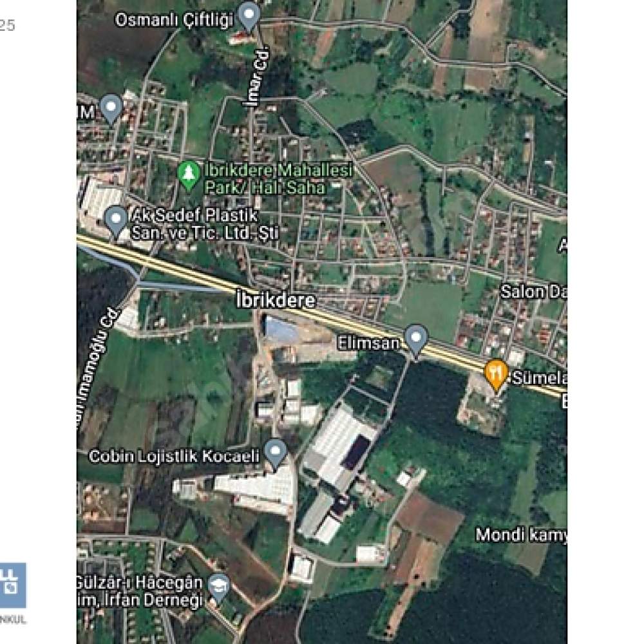644x644 pixels.
Task: Click the Gülzâr-ı Hâcegân school marker
Action: tap(219, 588)
